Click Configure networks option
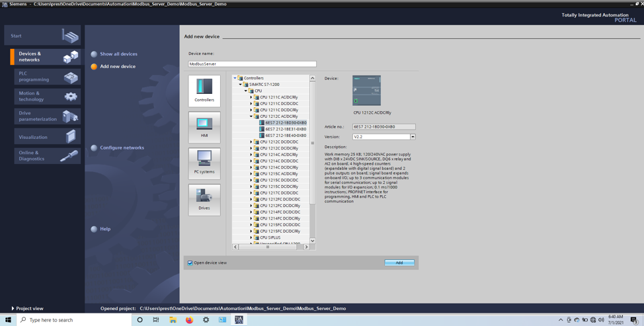Viewport: 644px width, 326px height. pyautogui.click(x=118, y=148)
